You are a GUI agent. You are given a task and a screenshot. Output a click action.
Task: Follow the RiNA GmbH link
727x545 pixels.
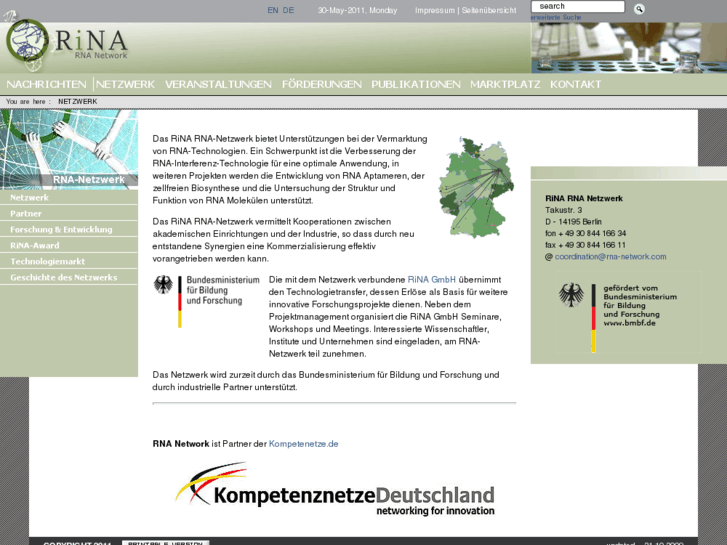[x=431, y=280]
